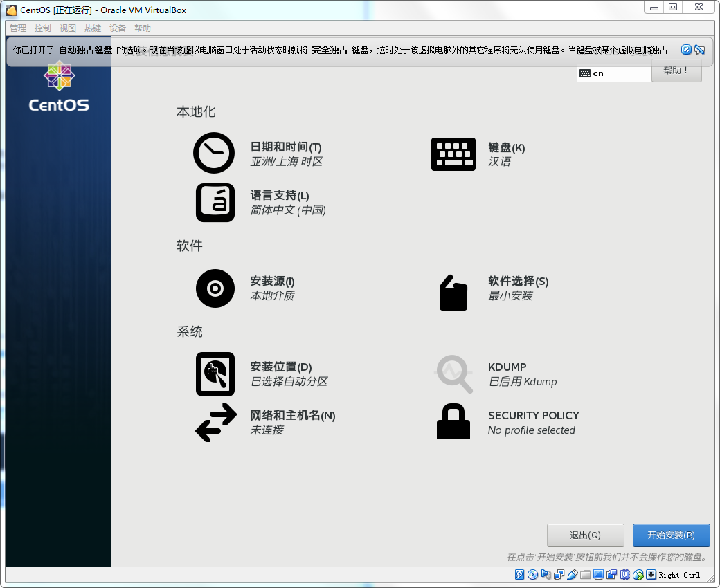
Task: Click the mouse integration status icon
Action: click(x=638, y=575)
